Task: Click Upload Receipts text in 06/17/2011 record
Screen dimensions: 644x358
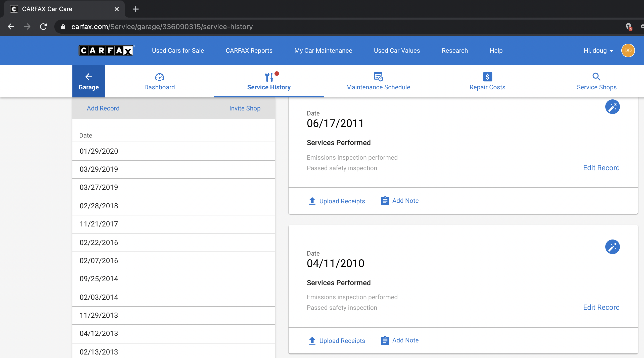Action: coord(342,201)
